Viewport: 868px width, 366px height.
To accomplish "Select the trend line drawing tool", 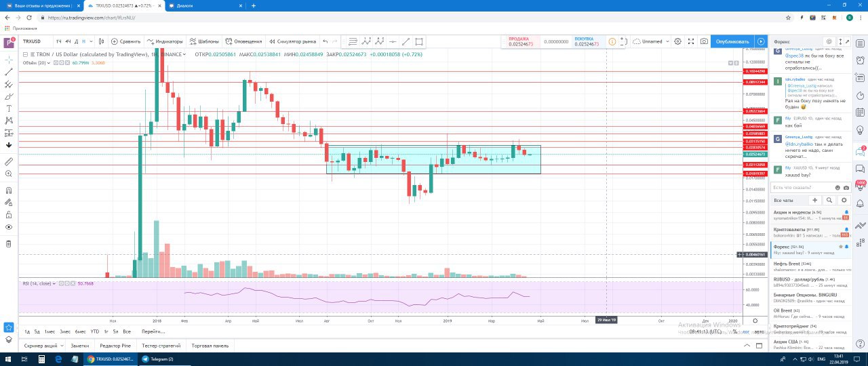I will [x=9, y=72].
